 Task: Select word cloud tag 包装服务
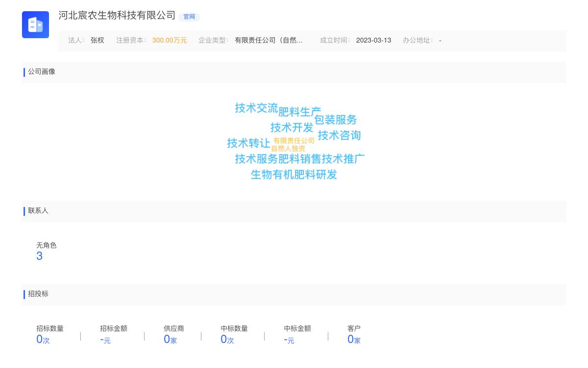[x=335, y=120]
